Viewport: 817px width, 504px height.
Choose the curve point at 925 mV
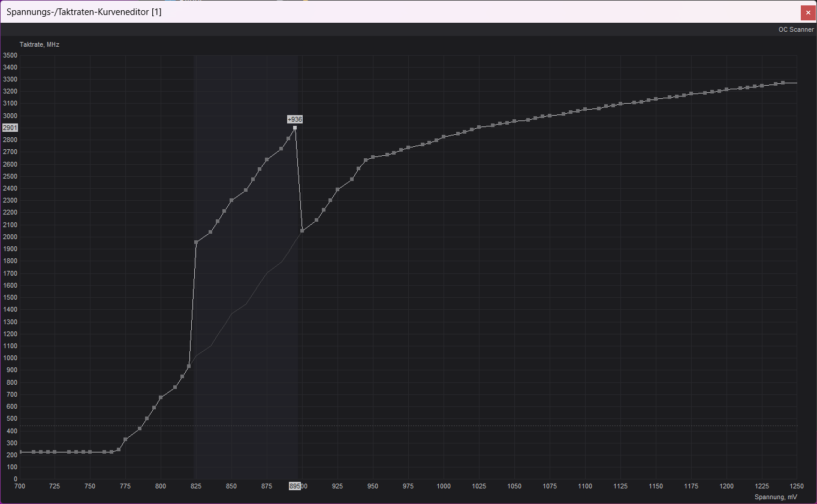pyautogui.click(x=337, y=189)
